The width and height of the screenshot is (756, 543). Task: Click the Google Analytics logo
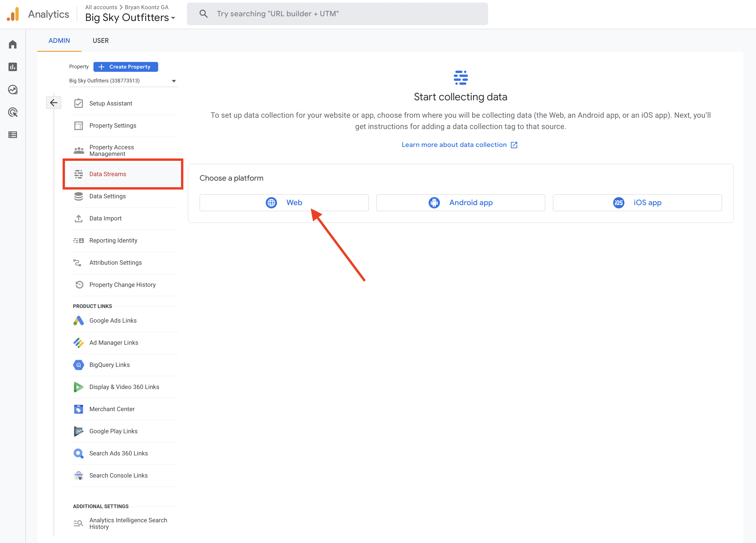(13, 14)
